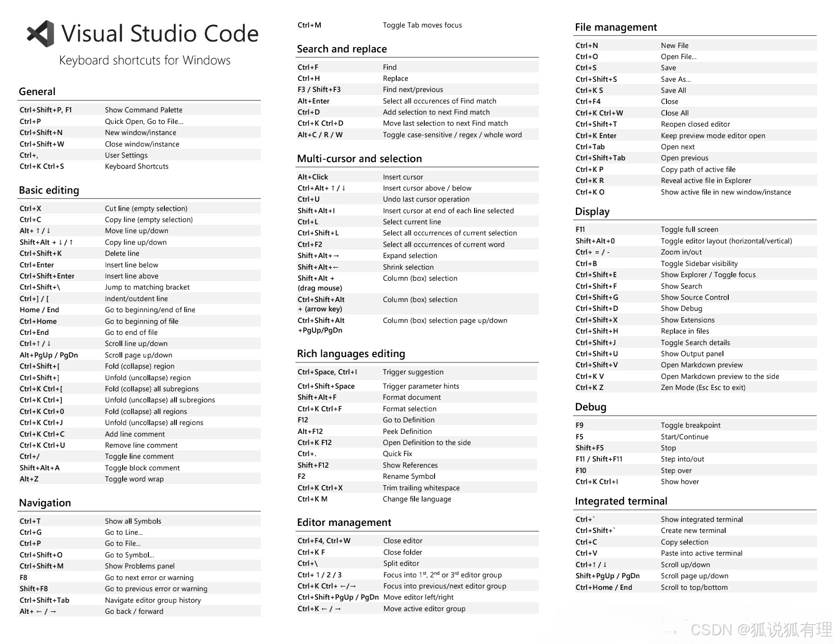Click the 'Visual Studio Code' title text
Viewport: 834px width, 644px height.
160,33
